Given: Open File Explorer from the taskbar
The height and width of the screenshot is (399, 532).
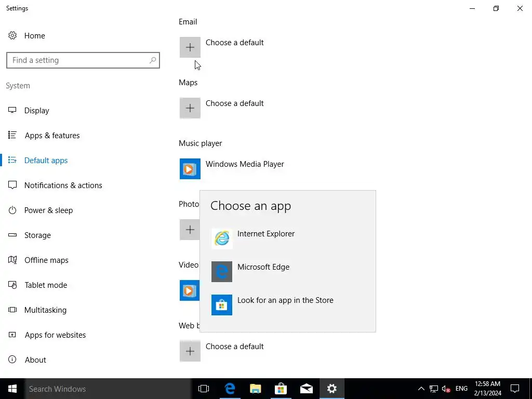Looking at the screenshot, I should tap(255, 389).
